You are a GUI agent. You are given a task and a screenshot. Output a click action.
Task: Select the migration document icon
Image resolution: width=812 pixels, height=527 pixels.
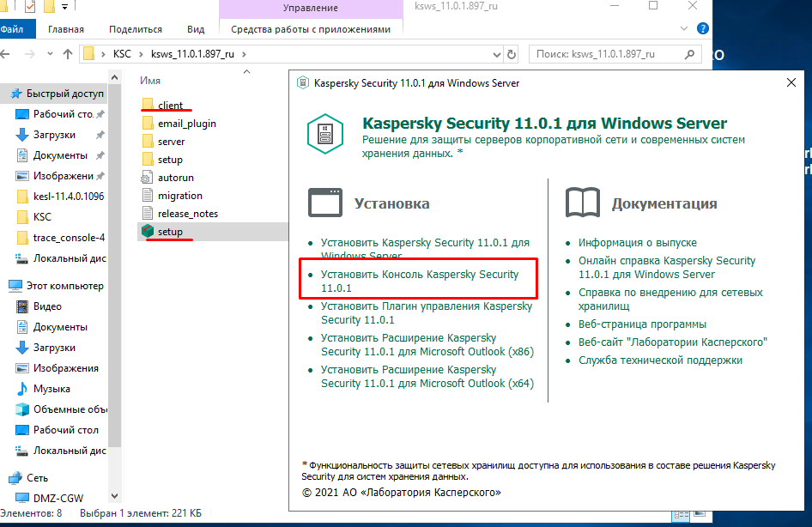(x=148, y=196)
